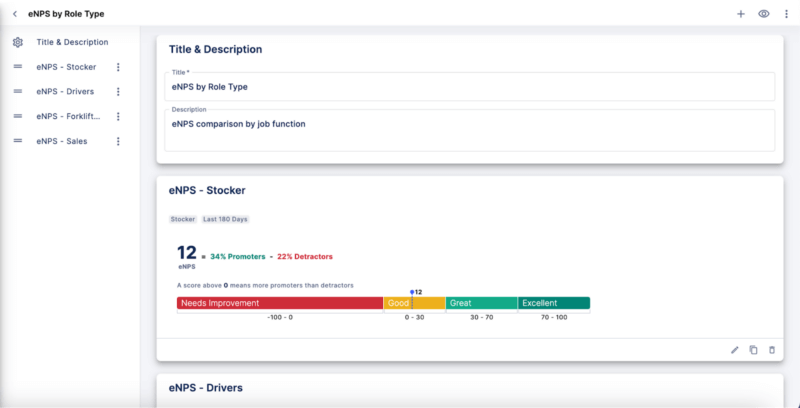Select eNPS - Drivers in sidebar

pos(65,91)
